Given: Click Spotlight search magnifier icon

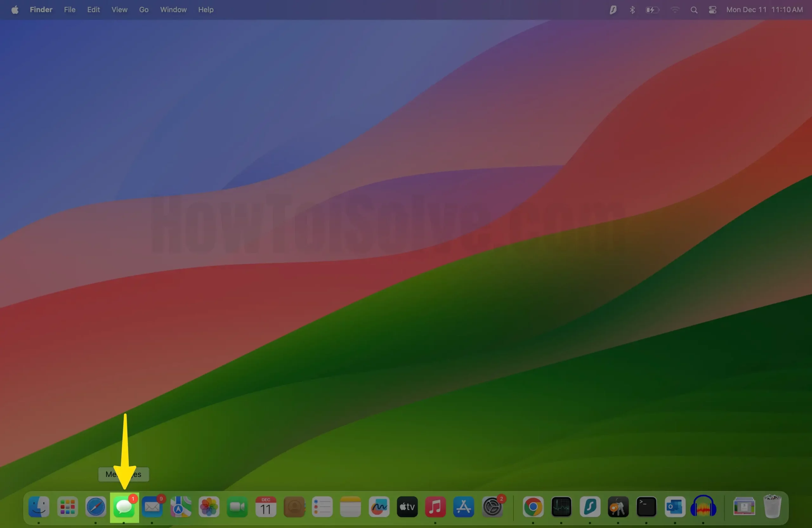Looking at the screenshot, I should point(694,10).
